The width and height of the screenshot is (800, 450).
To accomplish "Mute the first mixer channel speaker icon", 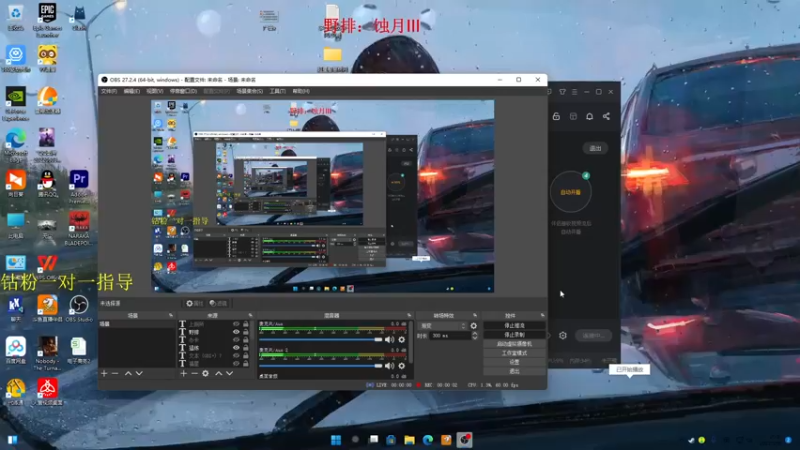I will [x=390, y=339].
